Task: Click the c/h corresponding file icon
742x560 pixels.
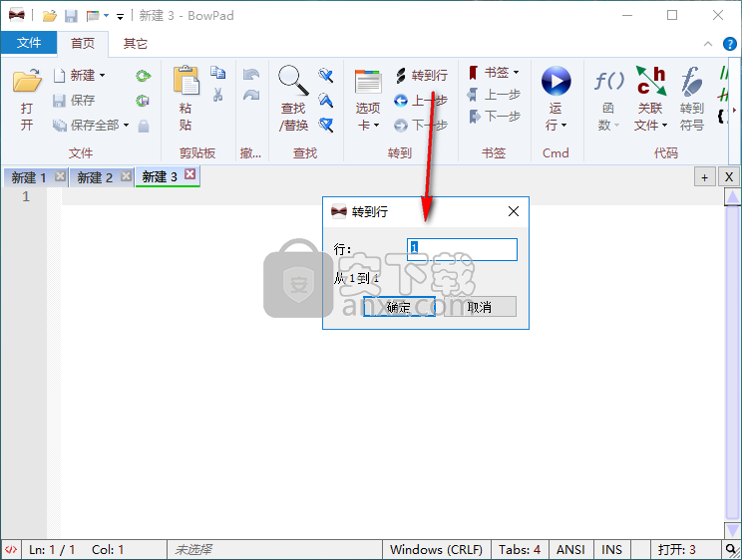Action: click(650, 81)
